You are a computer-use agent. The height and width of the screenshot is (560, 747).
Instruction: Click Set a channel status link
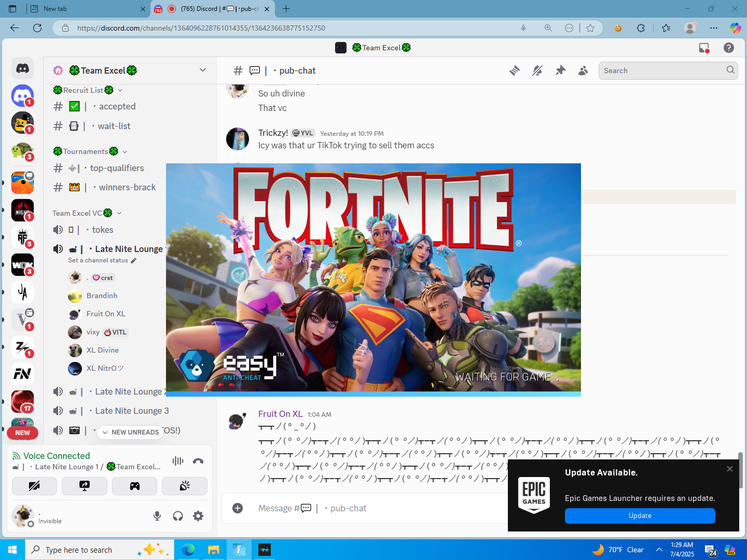[x=98, y=260]
